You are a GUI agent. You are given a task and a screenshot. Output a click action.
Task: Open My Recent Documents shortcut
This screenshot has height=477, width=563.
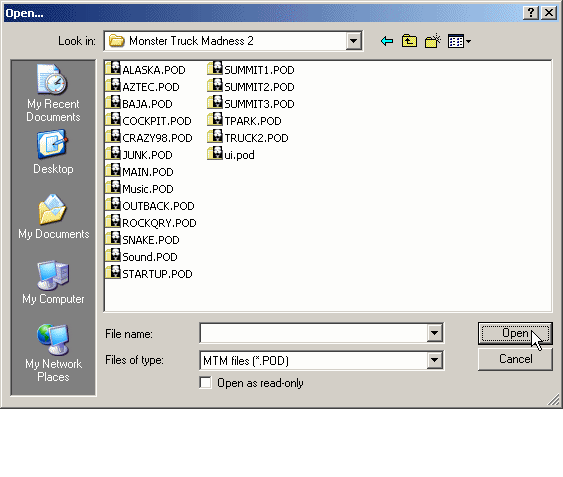(53, 93)
